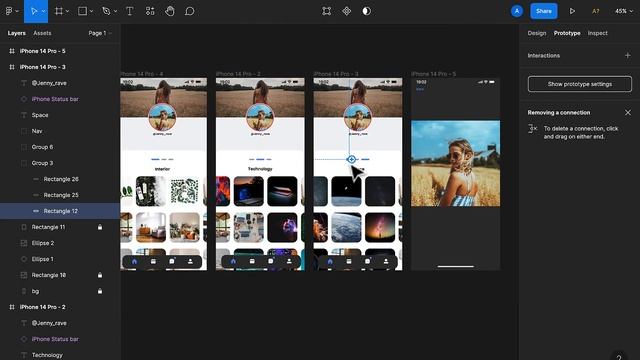Select @Jenny_rave layer under iPhone 14 Pro - 3
This screenshot has width=640, height=360.
pyautogui.click(x=60, y=83)
